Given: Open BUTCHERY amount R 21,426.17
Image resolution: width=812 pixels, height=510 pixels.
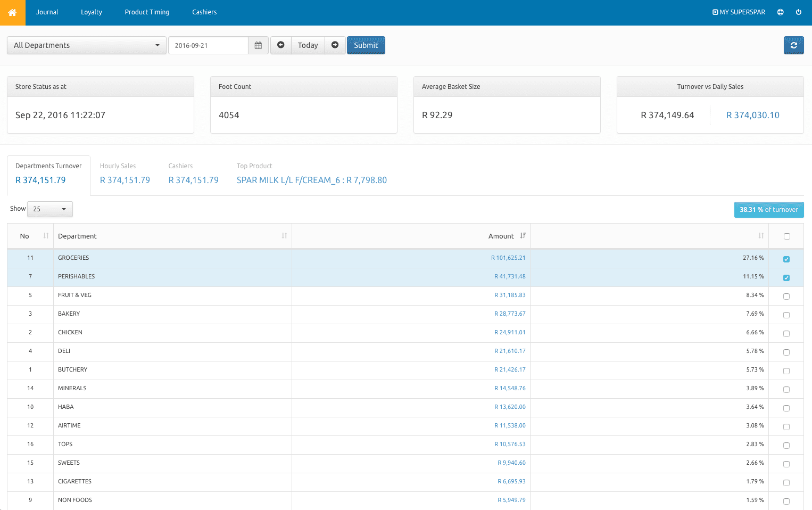Looking at the screenshot, I should click(510, 369).
